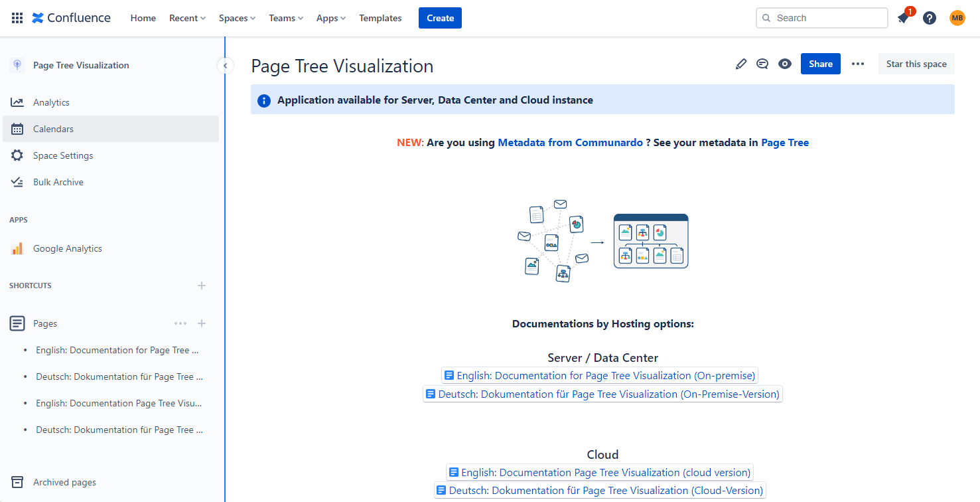Click the search magnifier icon

pos(766,18)
